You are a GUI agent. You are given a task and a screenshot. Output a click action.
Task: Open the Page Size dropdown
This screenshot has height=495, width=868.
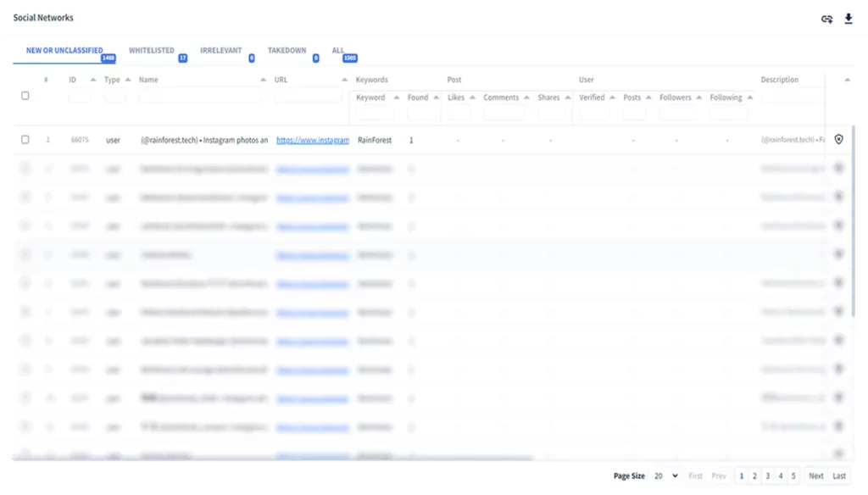point(665,476)
